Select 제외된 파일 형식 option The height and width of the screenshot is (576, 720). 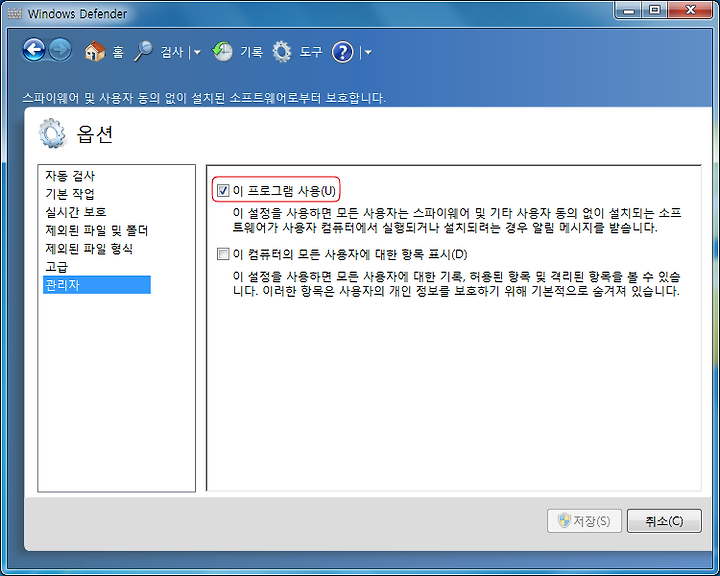point(89,248)
